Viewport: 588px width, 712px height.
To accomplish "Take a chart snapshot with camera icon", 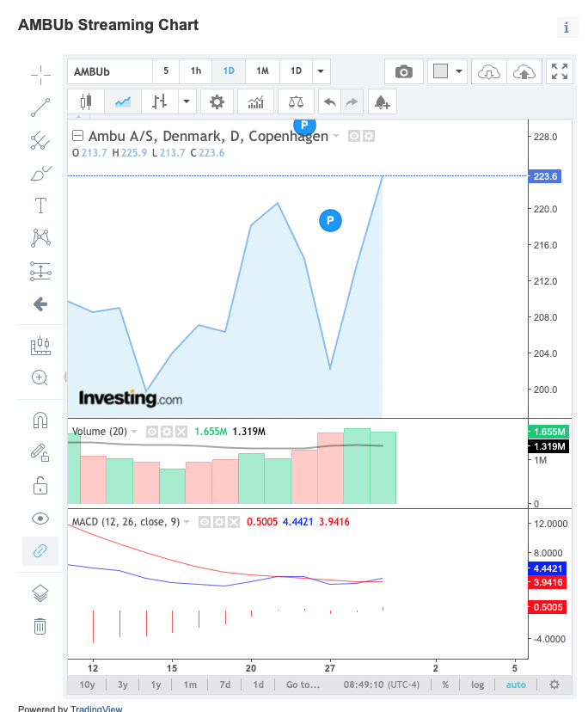I will (x=404, y=71).
